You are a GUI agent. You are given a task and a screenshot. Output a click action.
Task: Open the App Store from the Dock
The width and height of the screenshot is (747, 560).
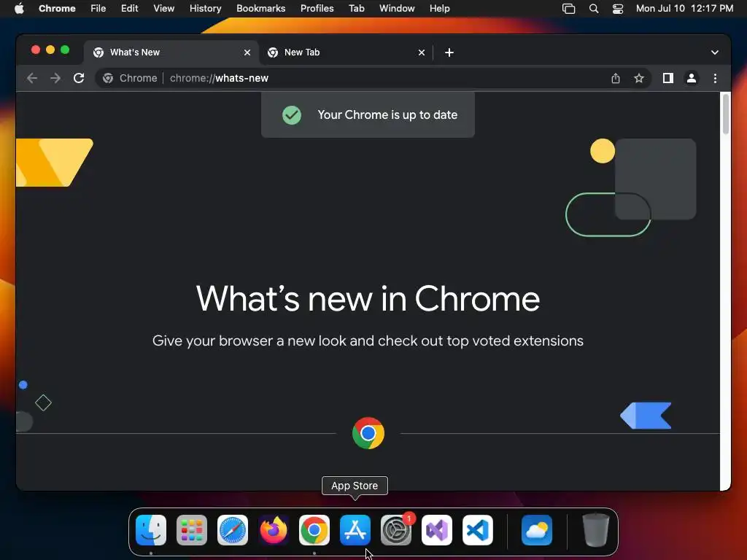[355, 530]
